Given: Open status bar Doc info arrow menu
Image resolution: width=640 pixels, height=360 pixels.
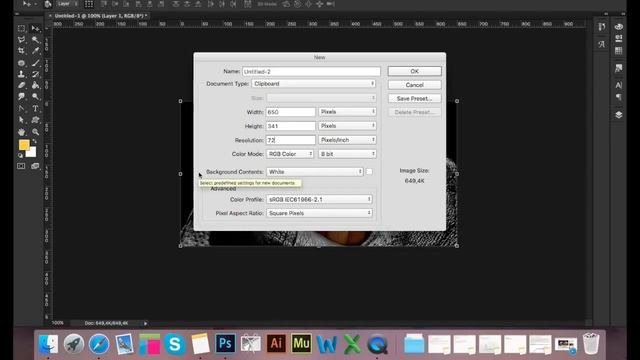Looking at the screenshot, I should click(145, 323).
